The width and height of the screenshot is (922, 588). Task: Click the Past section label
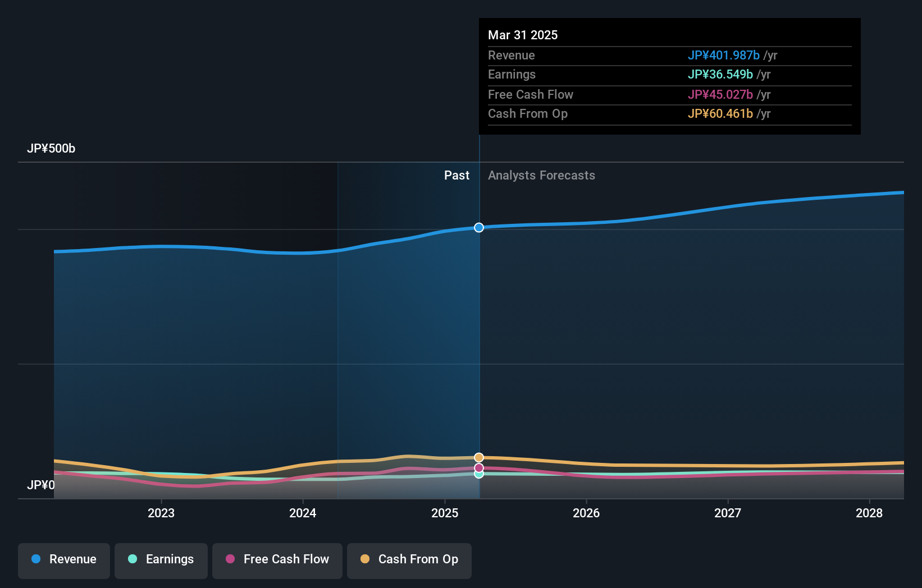coord(457,176)
